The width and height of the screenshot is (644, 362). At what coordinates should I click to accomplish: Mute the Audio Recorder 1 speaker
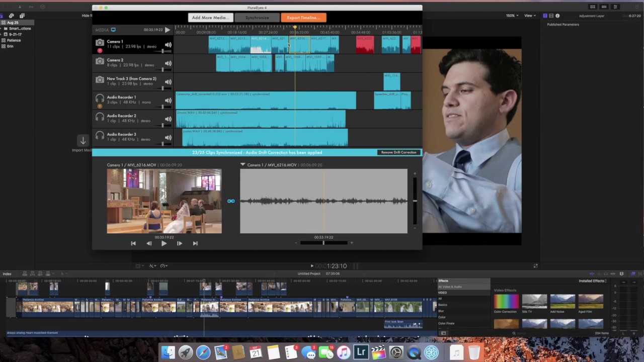click(x=168, y=101)
